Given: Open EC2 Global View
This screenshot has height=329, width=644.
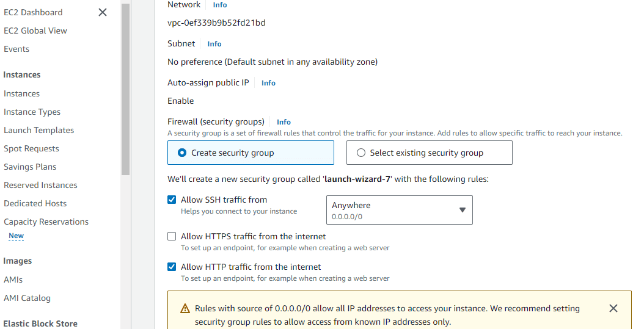Looking at the screenshot, I should tap(35, 31).
